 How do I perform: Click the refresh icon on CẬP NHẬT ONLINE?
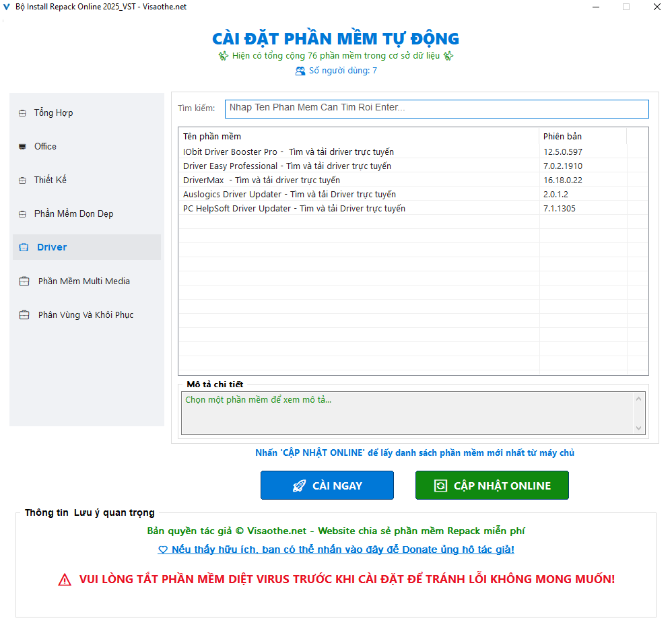tap(440, 486)
